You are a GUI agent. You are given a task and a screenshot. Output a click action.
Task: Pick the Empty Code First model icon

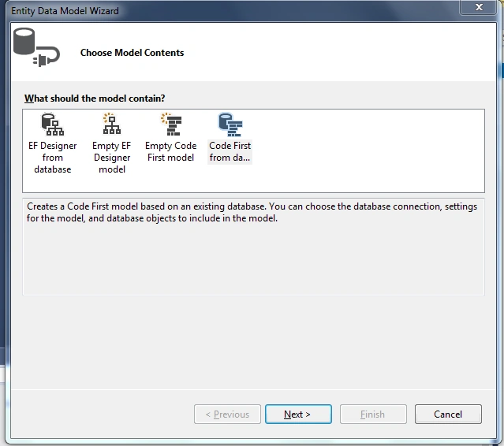171,124
